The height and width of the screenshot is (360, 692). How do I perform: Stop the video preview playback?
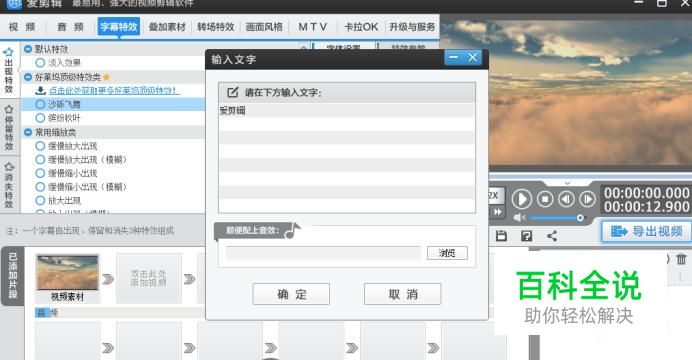click(545, 199)
